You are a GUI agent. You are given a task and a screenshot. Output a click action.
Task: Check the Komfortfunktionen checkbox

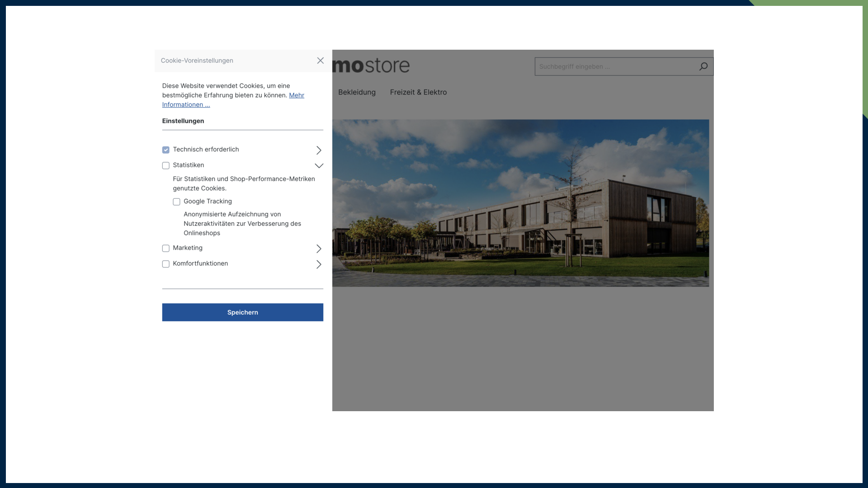[x=166, y=264]
